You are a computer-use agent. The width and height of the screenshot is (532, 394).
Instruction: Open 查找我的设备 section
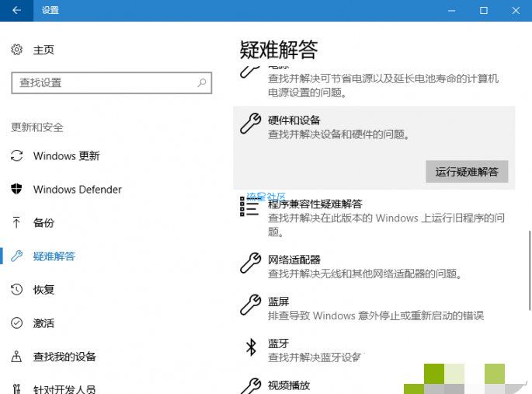click(64, 357)
